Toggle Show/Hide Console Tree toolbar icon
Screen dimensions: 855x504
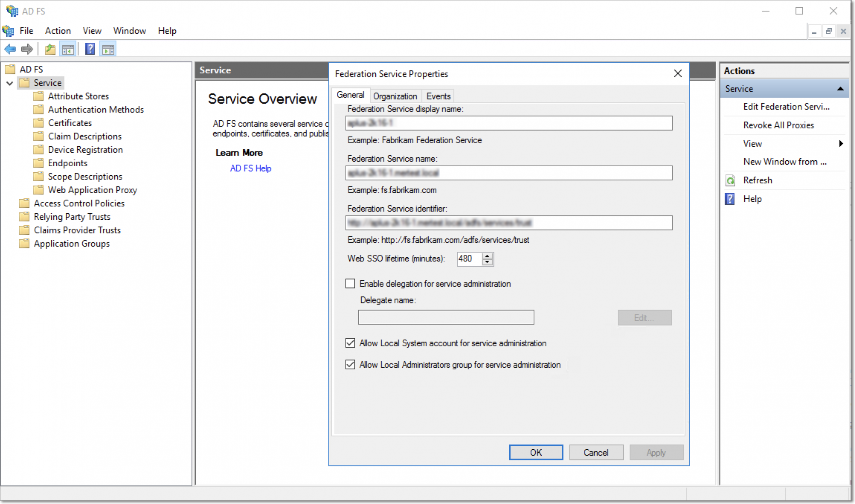[x=68, y=49]
